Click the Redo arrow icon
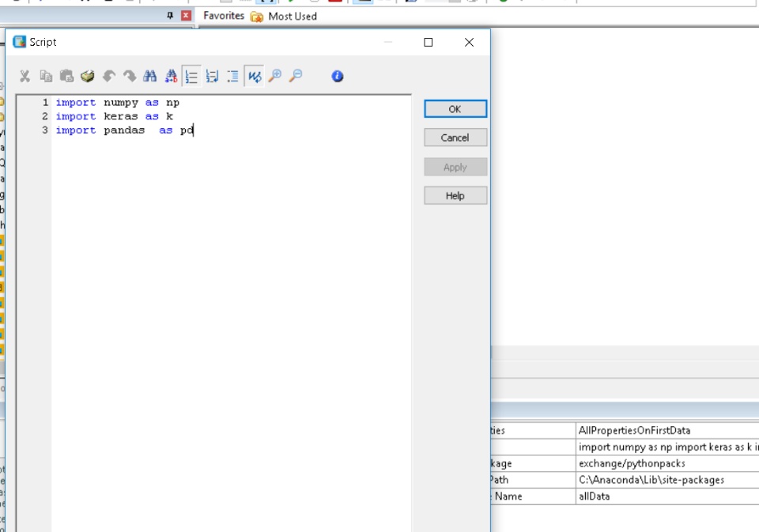Screen dimensions: 759x532 [129, 76]
